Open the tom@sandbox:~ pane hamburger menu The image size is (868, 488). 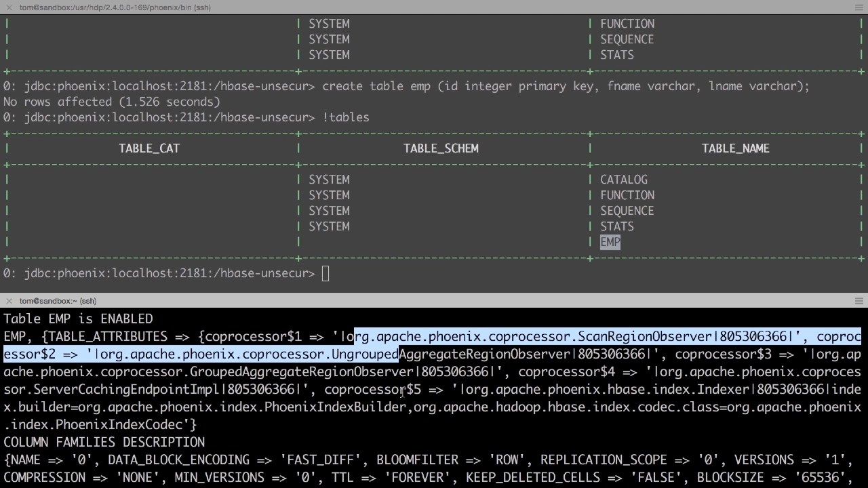[860, 301]
